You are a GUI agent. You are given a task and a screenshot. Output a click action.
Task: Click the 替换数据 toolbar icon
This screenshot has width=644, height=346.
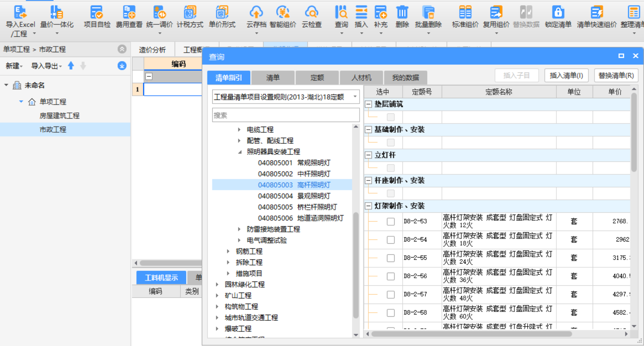point(526,12)
